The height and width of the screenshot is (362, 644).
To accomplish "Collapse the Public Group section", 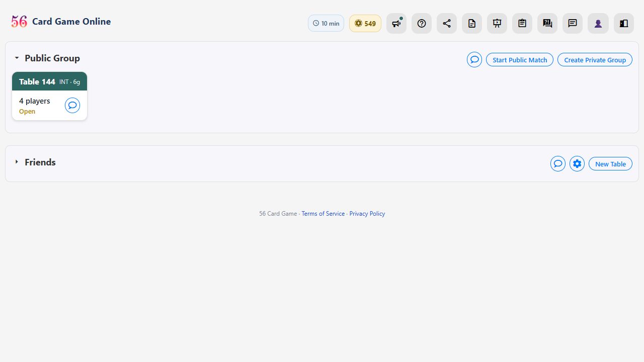I will [17, 58].
